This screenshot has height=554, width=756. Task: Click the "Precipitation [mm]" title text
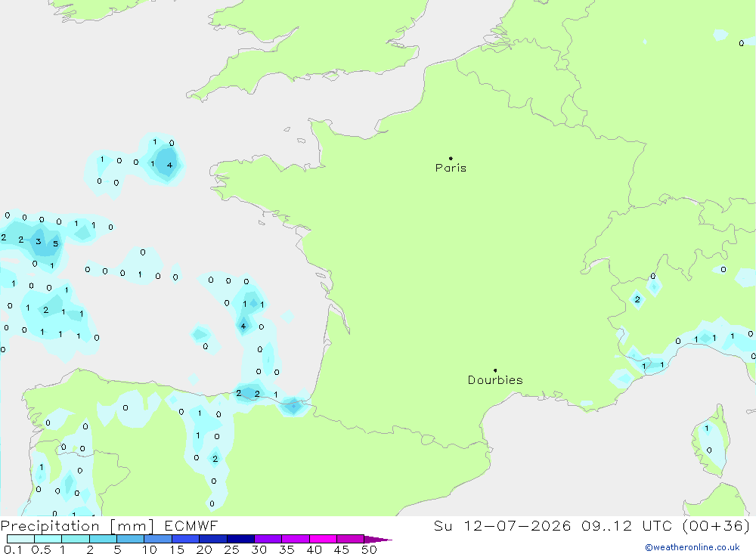coord(77,526)
